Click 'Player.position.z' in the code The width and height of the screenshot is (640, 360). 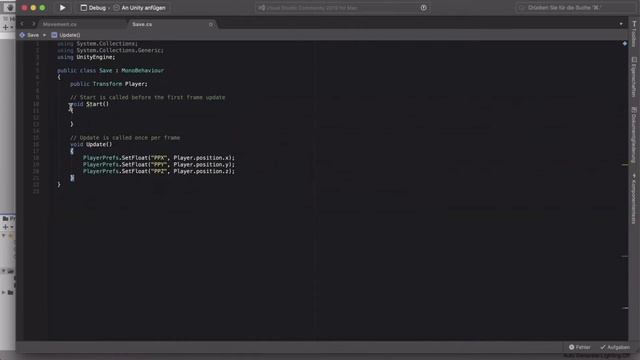pos(202,171)
